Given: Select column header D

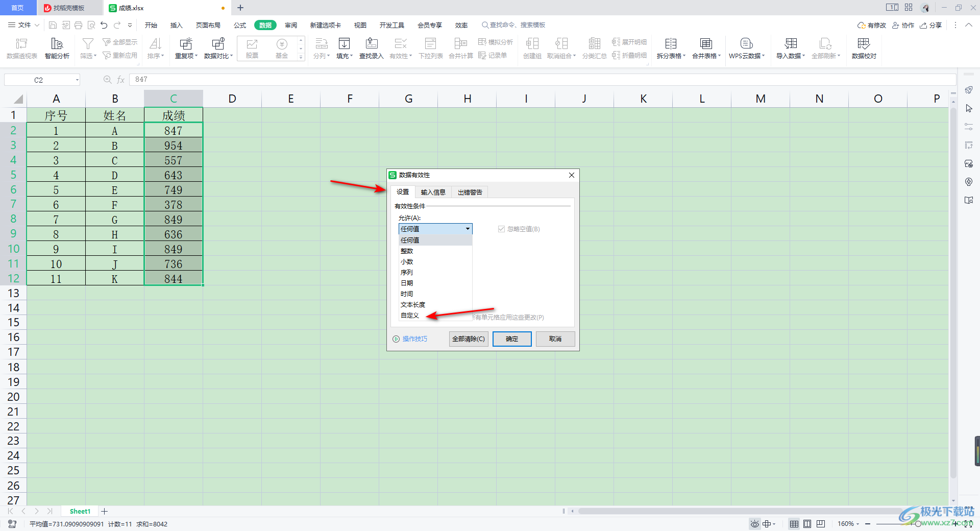Looking at the screenshot, I should (232, 99).
